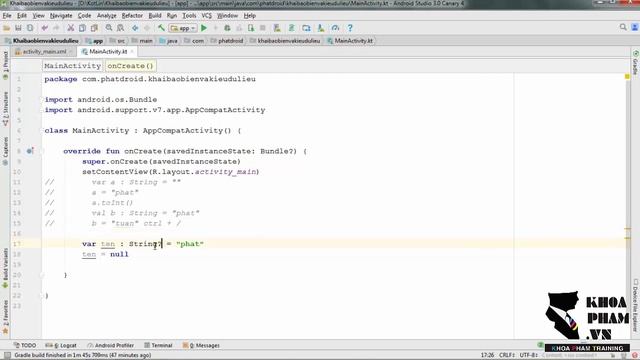Open the View menu

click(38, 16)
